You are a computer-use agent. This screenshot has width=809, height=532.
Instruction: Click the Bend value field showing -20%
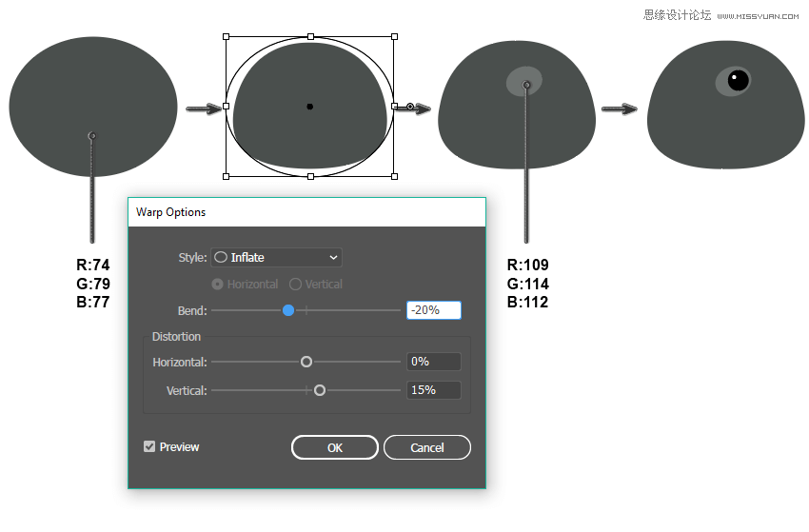click(434, 310)
